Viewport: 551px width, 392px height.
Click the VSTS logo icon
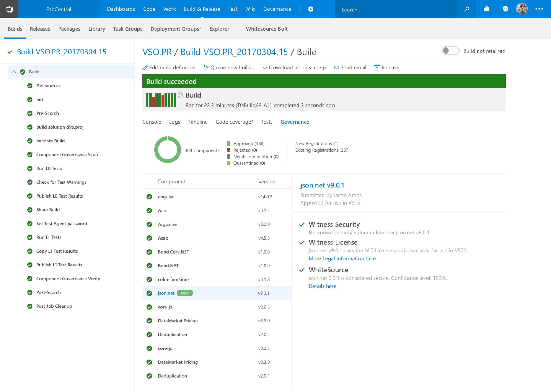[x=9, y=9]
